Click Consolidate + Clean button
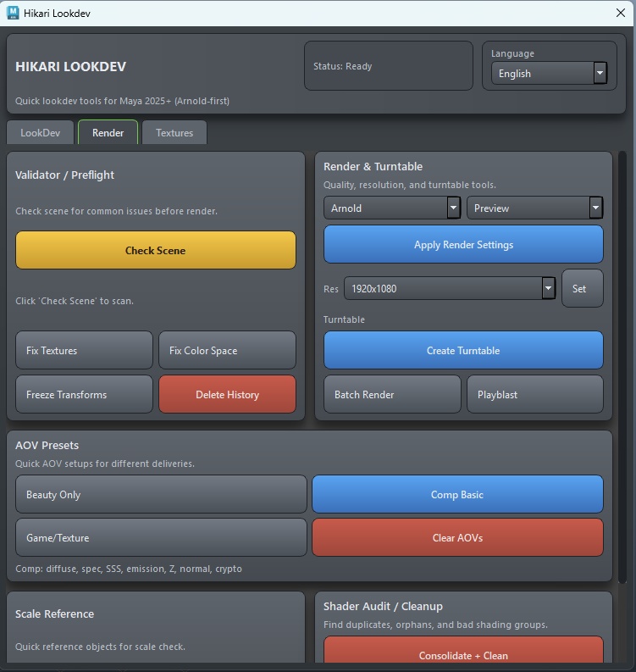 tap(463, 651)
